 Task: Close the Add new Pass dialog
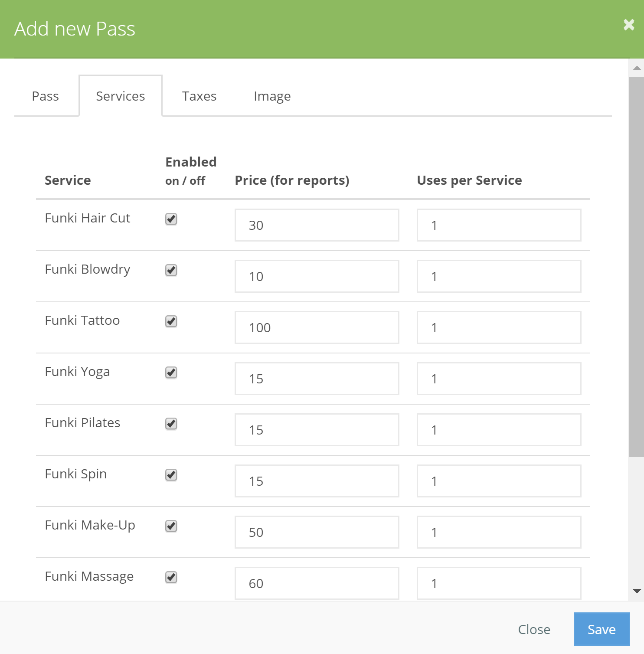point(628,25)
